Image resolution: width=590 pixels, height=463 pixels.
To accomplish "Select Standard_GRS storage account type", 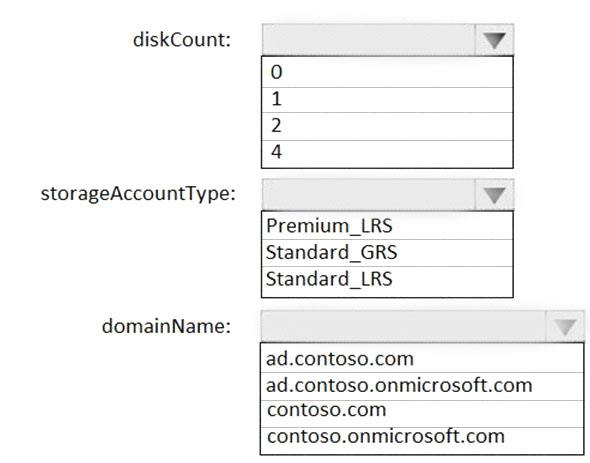I will [x=387, y=253].
